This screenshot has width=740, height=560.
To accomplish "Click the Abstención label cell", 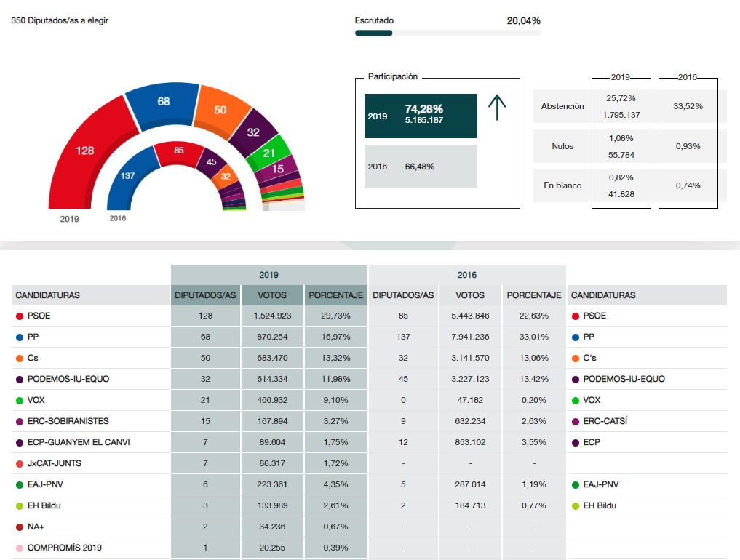I will click(x=562, y=106).
